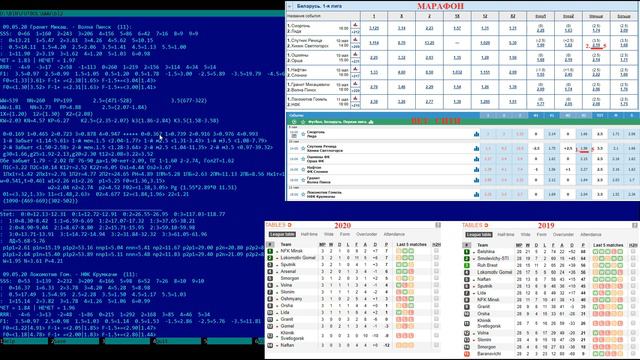Open Khimik Svetlogorsk team link in 2020 table
This screenshot has width=640, height=360.
pos(292,336)
